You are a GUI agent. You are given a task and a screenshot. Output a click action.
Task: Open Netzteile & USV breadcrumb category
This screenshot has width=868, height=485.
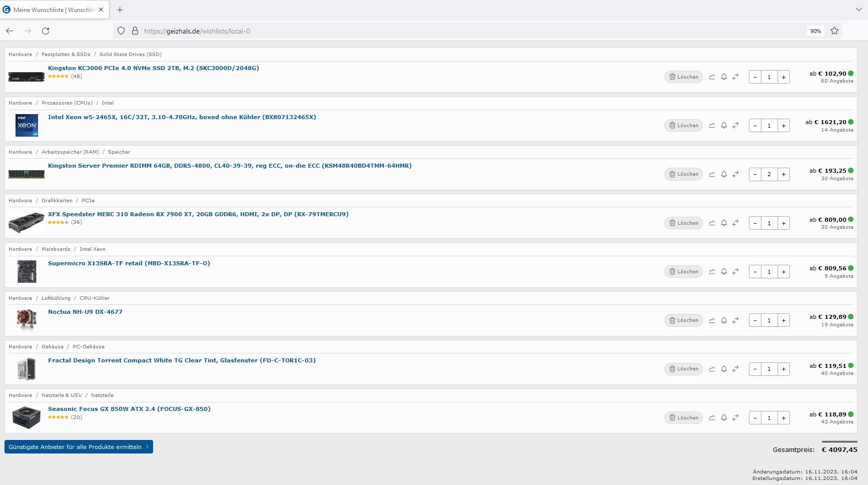point(62,395)
